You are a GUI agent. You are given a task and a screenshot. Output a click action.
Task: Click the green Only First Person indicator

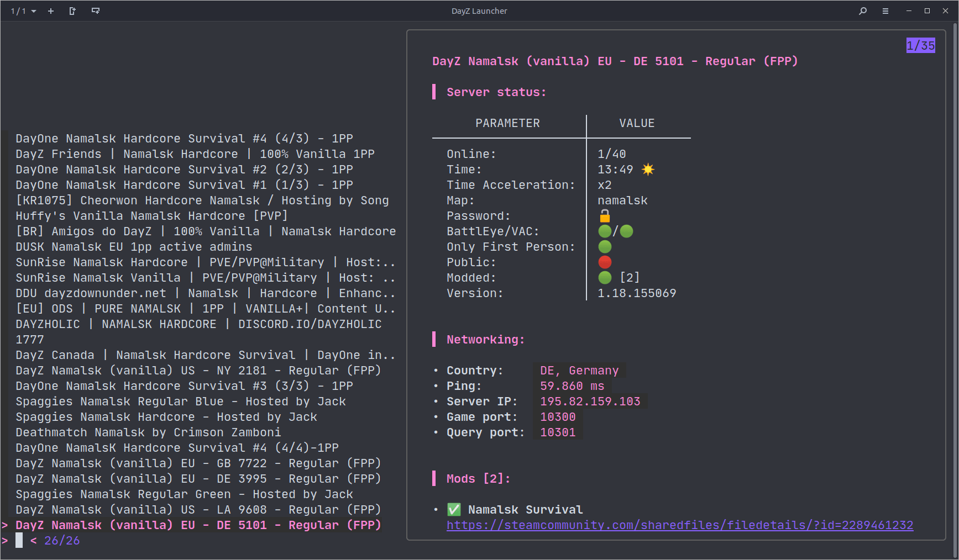coord(605,247)
